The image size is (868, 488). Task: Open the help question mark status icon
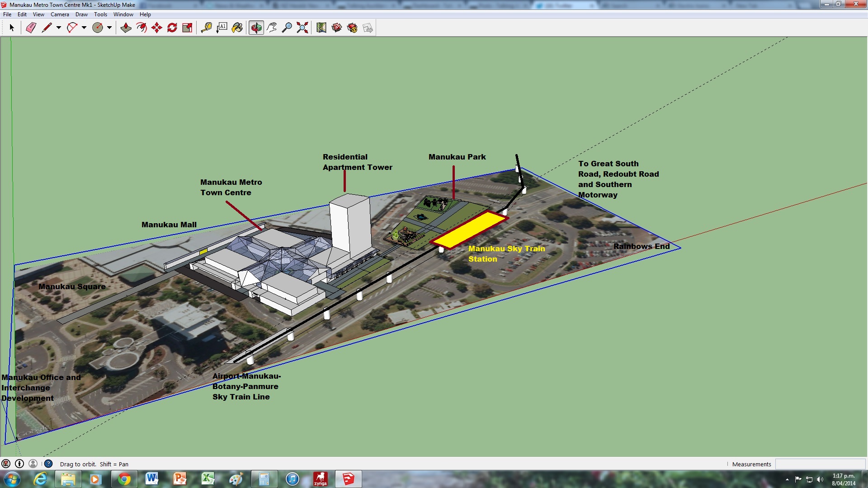pos(48,464)
